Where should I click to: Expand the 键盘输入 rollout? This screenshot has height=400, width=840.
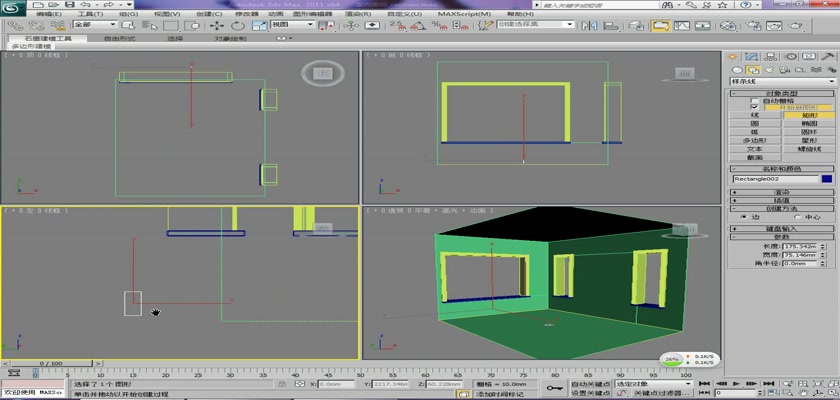[x=782, y=229]
